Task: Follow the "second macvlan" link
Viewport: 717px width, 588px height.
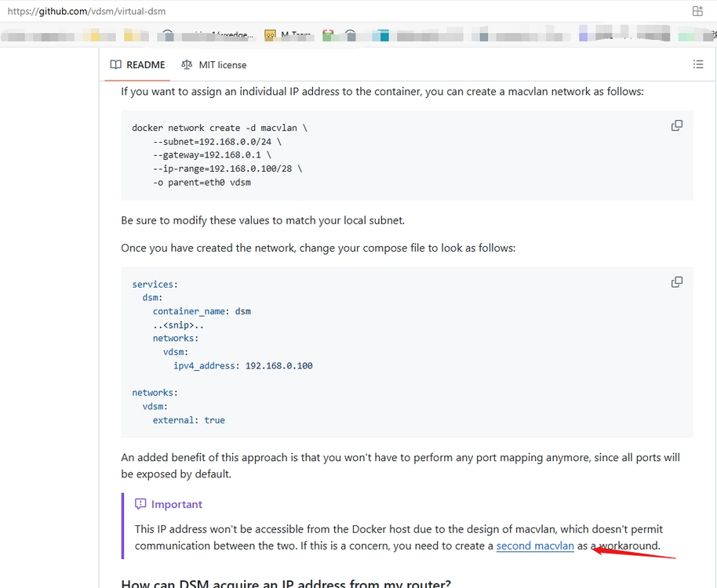Action: click(535, 546)
